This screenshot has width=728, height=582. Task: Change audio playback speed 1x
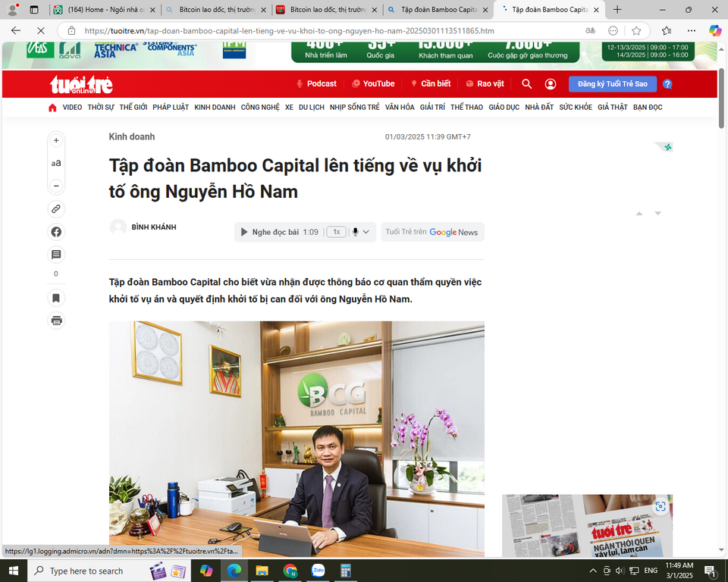pyautogui.click(x=337, y=232)
